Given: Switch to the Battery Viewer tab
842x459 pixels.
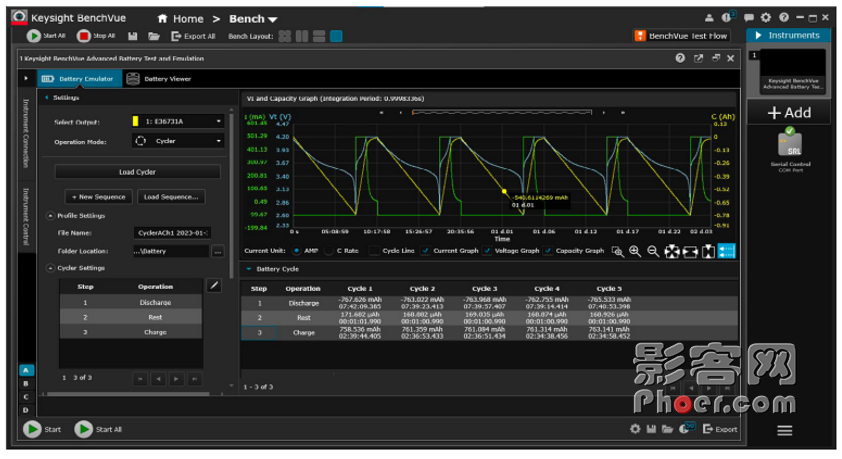Looking at the screenshot, I should [x=159, y=79].
